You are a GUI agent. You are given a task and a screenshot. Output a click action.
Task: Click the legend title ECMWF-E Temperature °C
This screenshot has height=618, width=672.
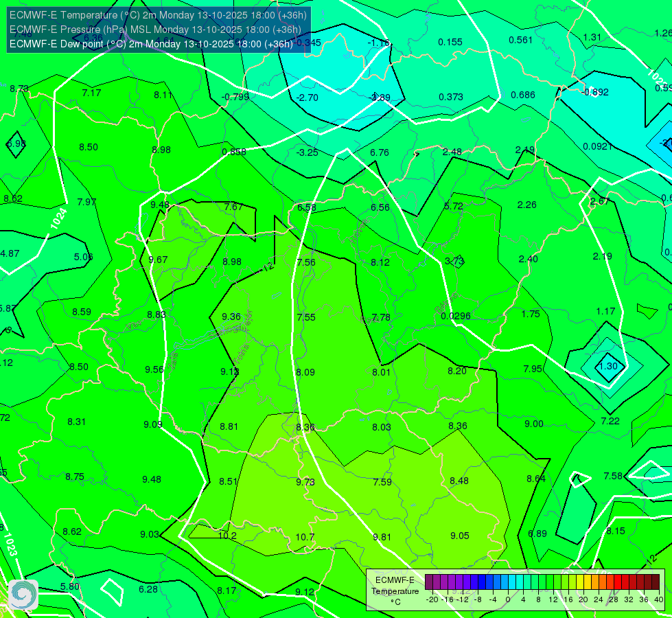395,591
